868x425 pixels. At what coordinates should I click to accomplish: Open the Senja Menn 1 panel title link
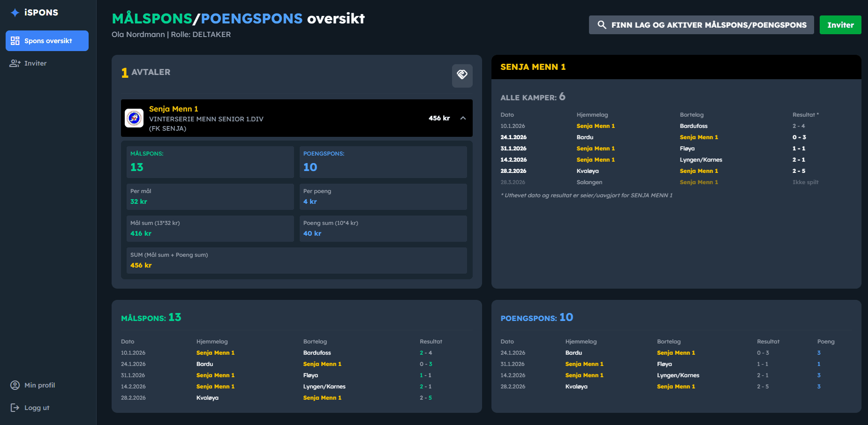coord(532,67)
